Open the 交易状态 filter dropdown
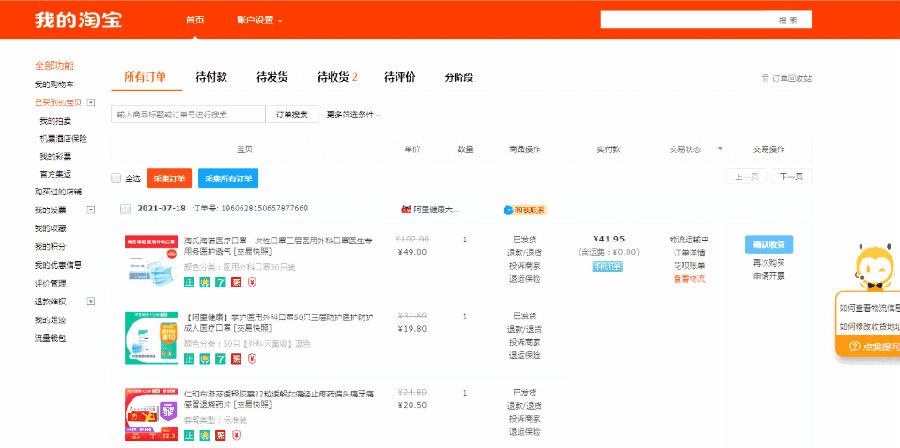This screenshot has width=900, height=448. pos(719,149)
